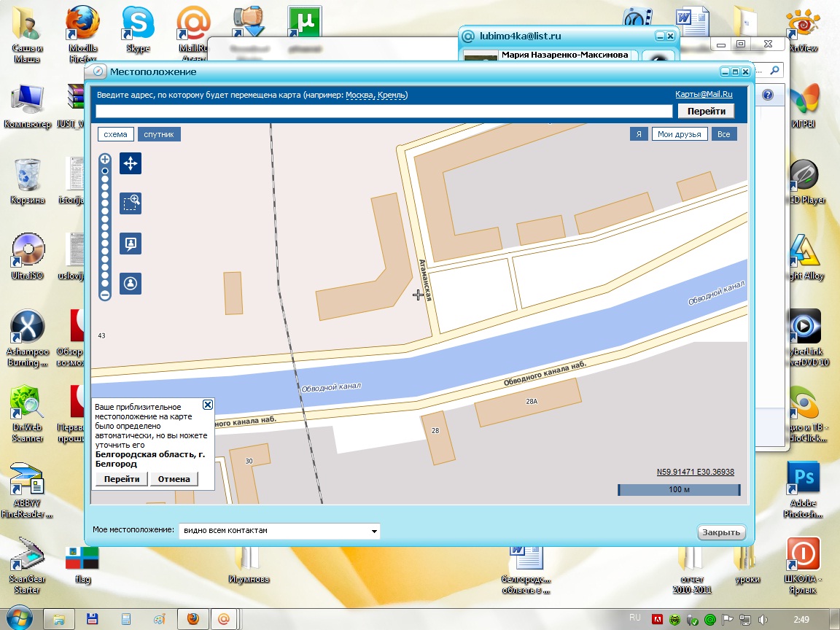The height and width of the screenshot is (630, 840).
Task: Select the zoom-to-area tool
Action: [131, 203]
